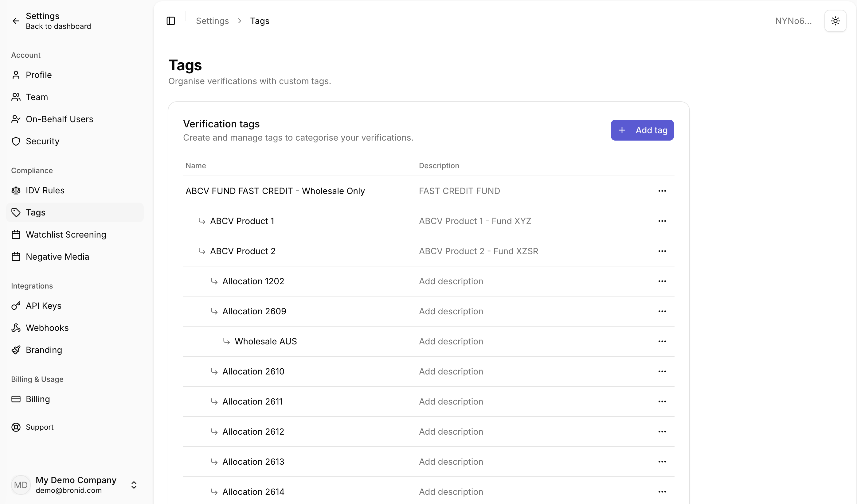Open Negative Media settings
This screenshot has height=504, width=857.
75,257
